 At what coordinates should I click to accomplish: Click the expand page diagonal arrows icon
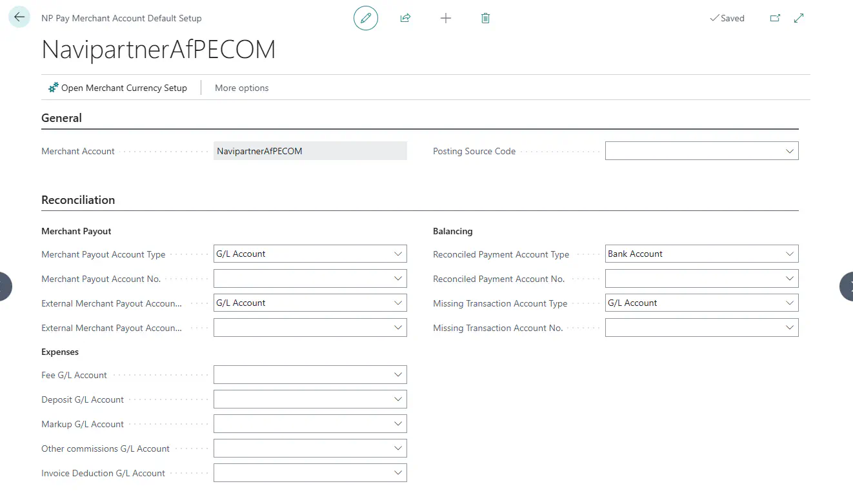coord(799,18)
